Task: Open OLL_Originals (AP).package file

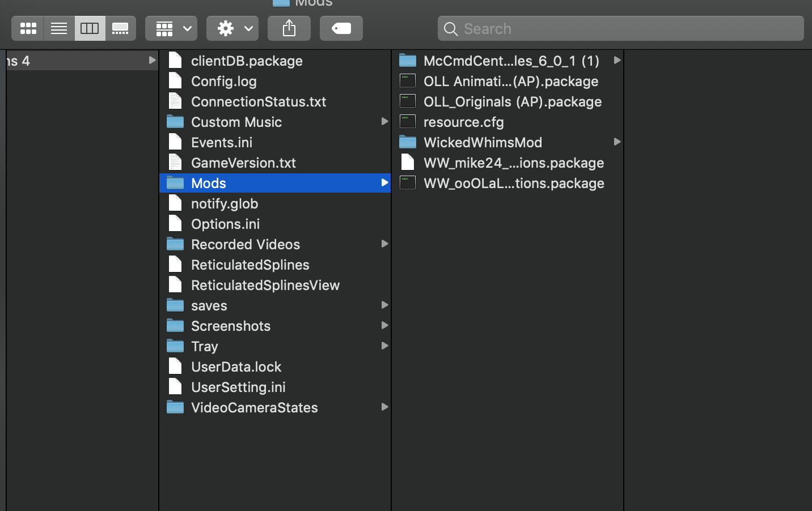Action: (x=512, y=102)
